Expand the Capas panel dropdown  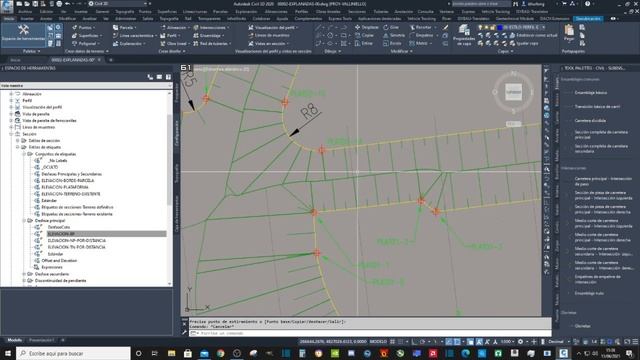[505, 51]
